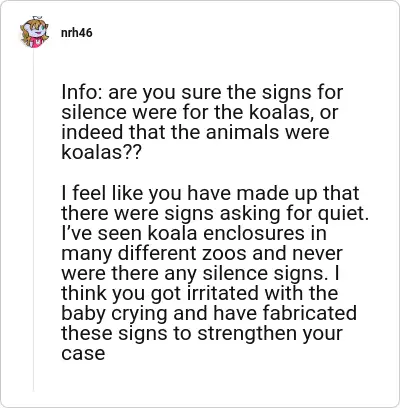Click the words "sure the signs for" on the first line
Screen dimensions: 400x408
pos(262,93)
